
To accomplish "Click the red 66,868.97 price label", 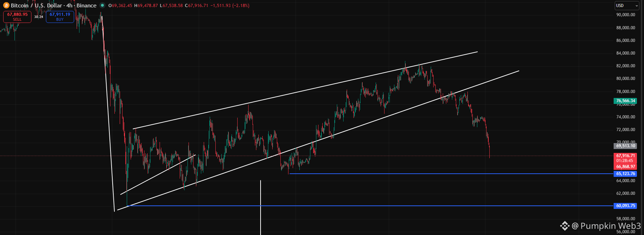I will [x=625, y=167].
